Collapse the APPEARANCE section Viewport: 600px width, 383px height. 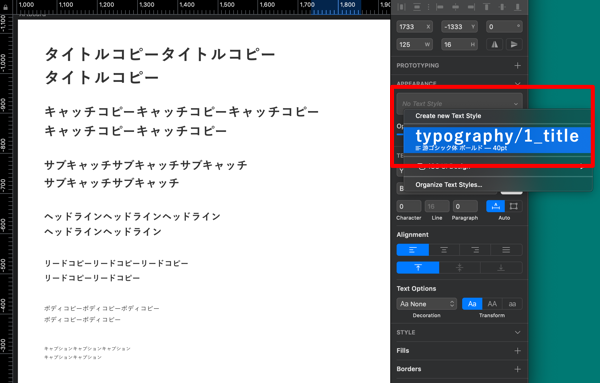(517, 83)
